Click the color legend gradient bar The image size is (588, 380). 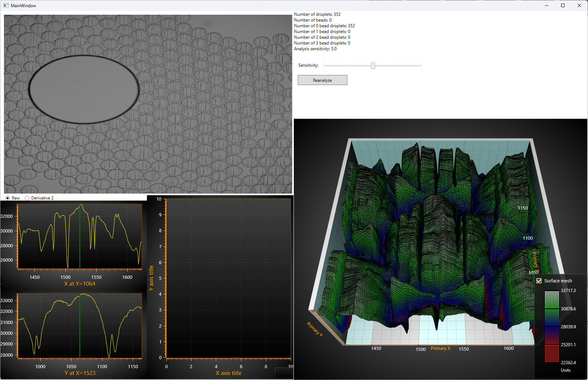(x=552, y=327)
